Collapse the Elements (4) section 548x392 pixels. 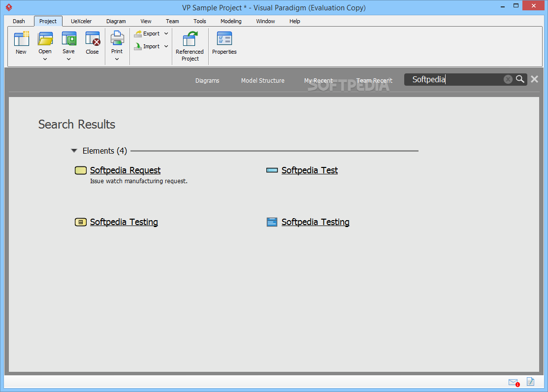74,151
